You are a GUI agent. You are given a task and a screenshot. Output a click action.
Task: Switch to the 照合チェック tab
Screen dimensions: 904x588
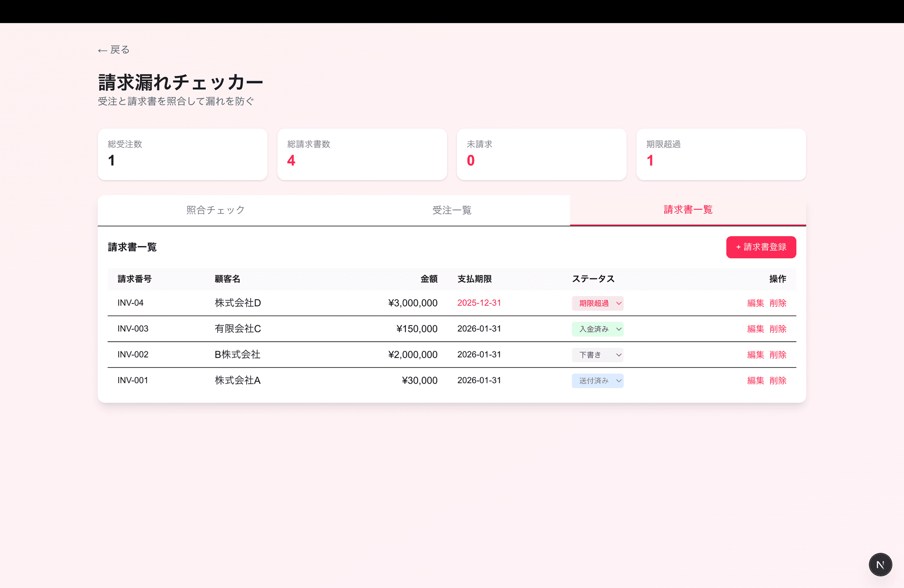click(215, 210)
